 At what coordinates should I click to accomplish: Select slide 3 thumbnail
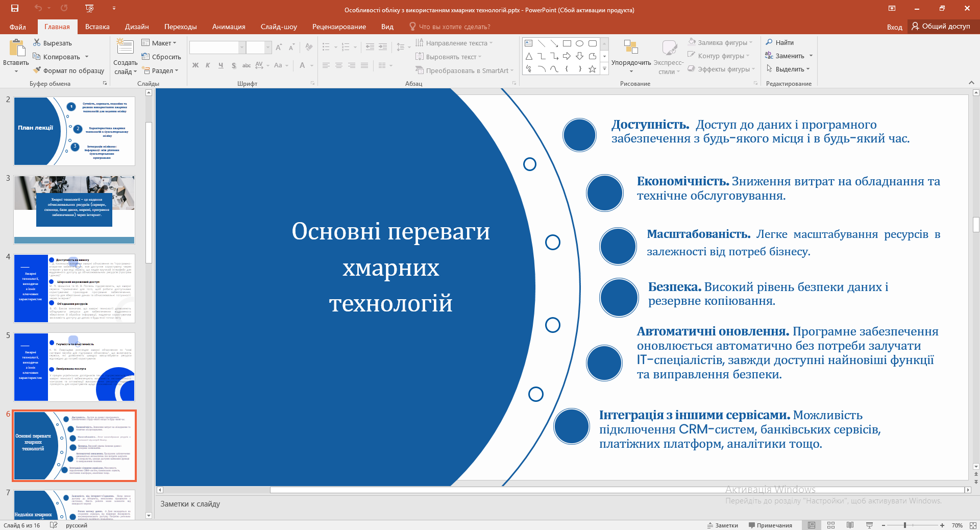(75, 210)
